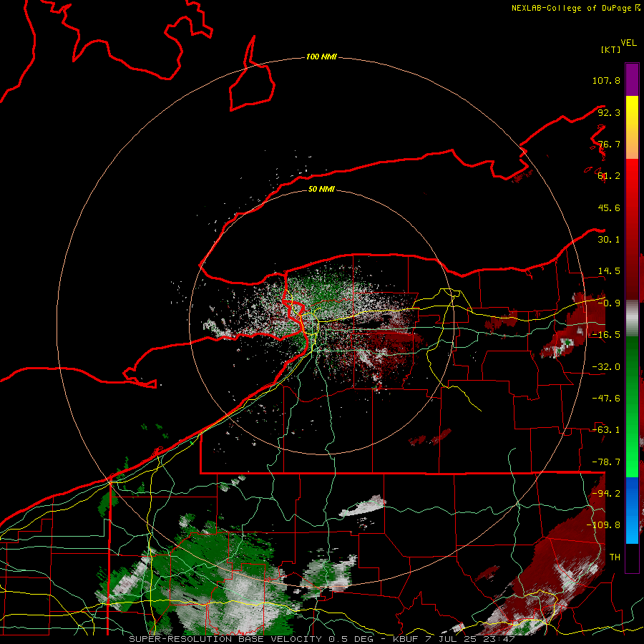Click the 107.8 value on velocity scale
The height and width of the screenshot is (644, 644).
(606, 80)
